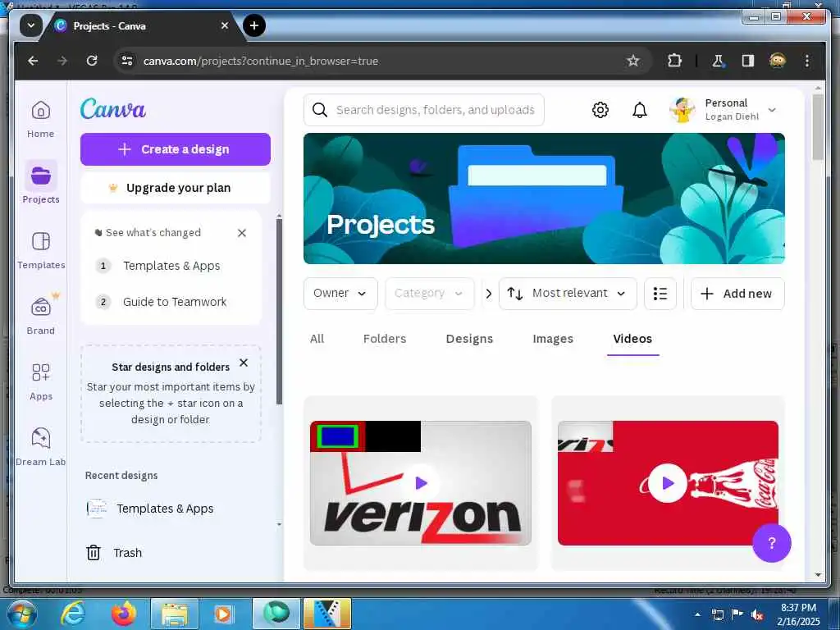The width and height of the screenshot is (840, 630).
Task: Click the search designs input field
Action: tap(424, 110)
